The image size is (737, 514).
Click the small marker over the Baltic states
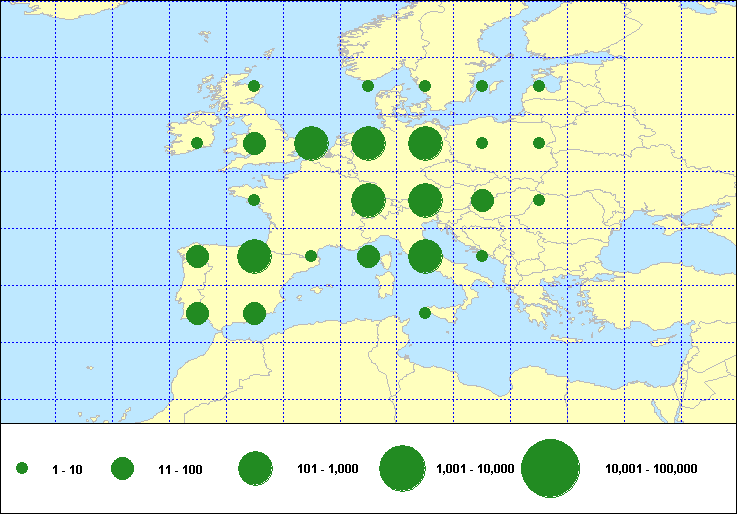(539, 86)
